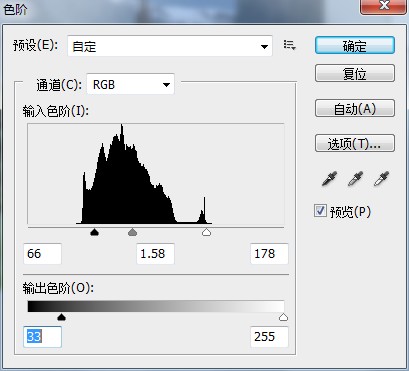Screen dimensions: 409x371
Task: Click the 输入色阶(I): label
Action: pos(56,111)
